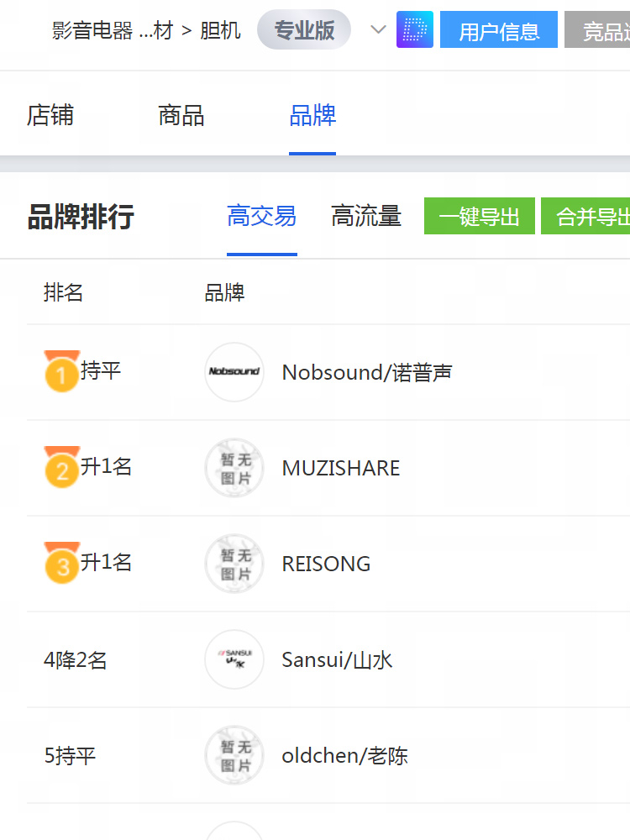Click the purple dotted-square icon in header
630x840 pixels.
[415, 29]
